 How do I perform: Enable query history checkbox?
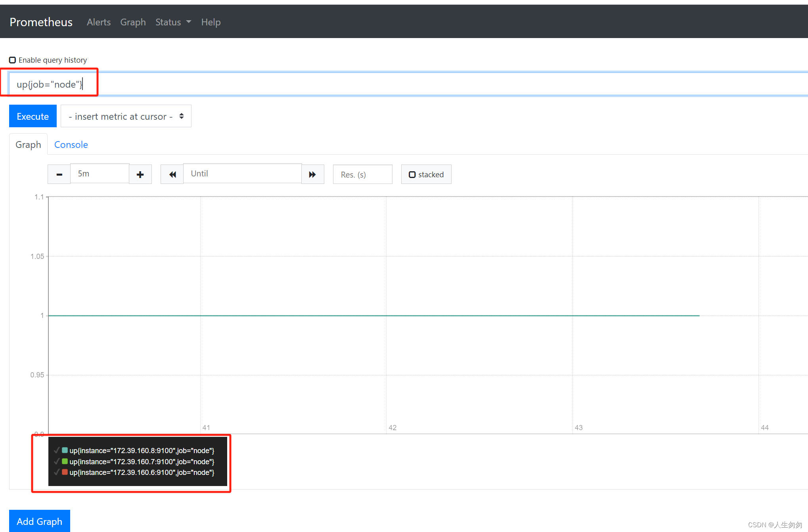click(x=13, y=60)
